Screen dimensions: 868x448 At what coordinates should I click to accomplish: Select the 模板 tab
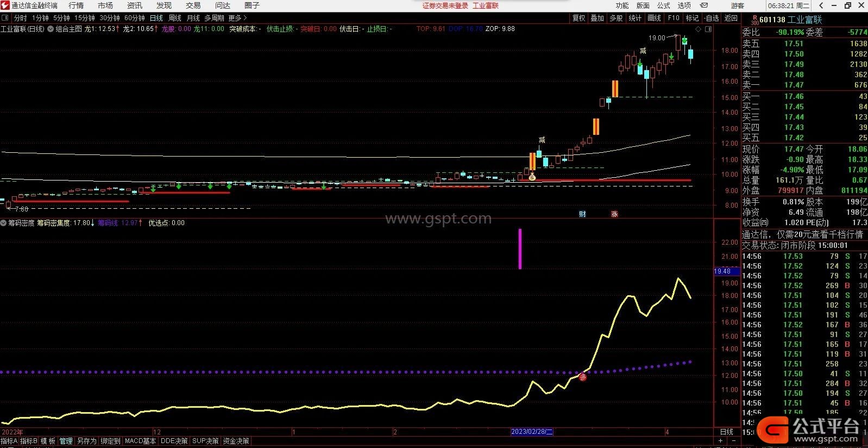tap(48, 441)
